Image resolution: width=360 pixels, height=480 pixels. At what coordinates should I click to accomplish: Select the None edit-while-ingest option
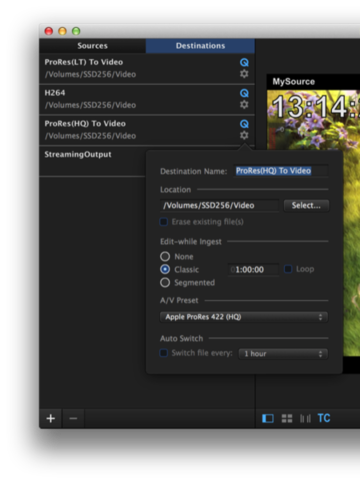coord(165,256)
